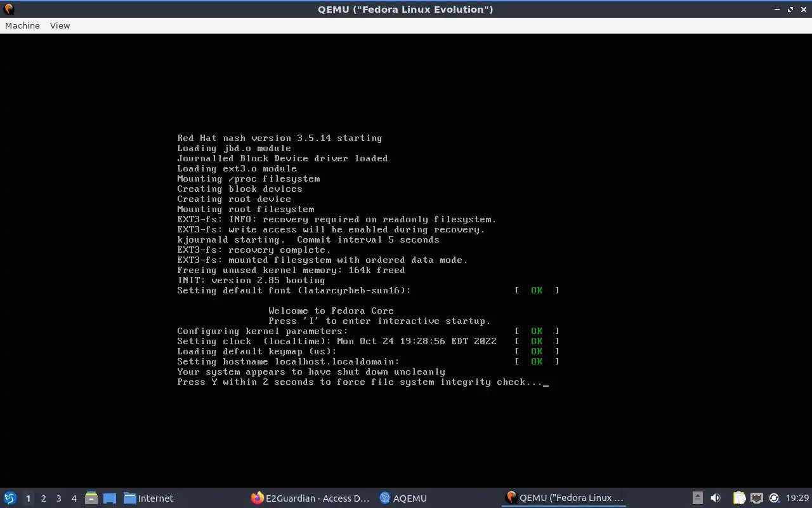Open the Internet folder launcher
Viewport: 812px width, 508px height.
point(148,498)
